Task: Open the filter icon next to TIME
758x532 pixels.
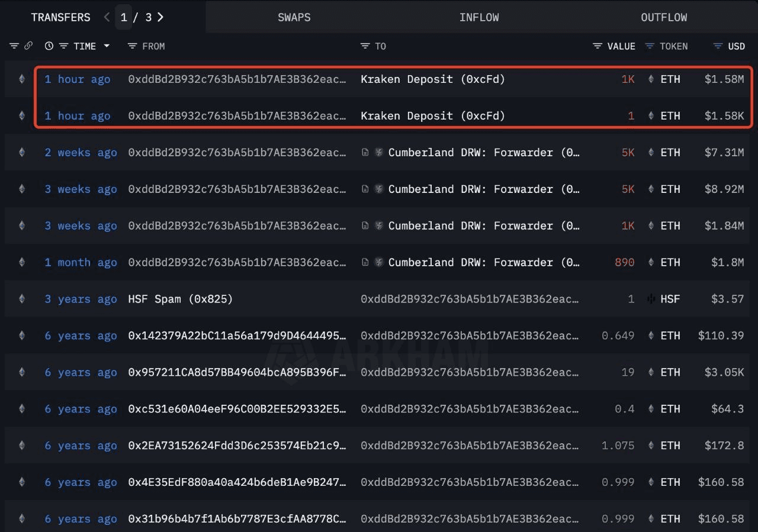Action: pos(63,46)
